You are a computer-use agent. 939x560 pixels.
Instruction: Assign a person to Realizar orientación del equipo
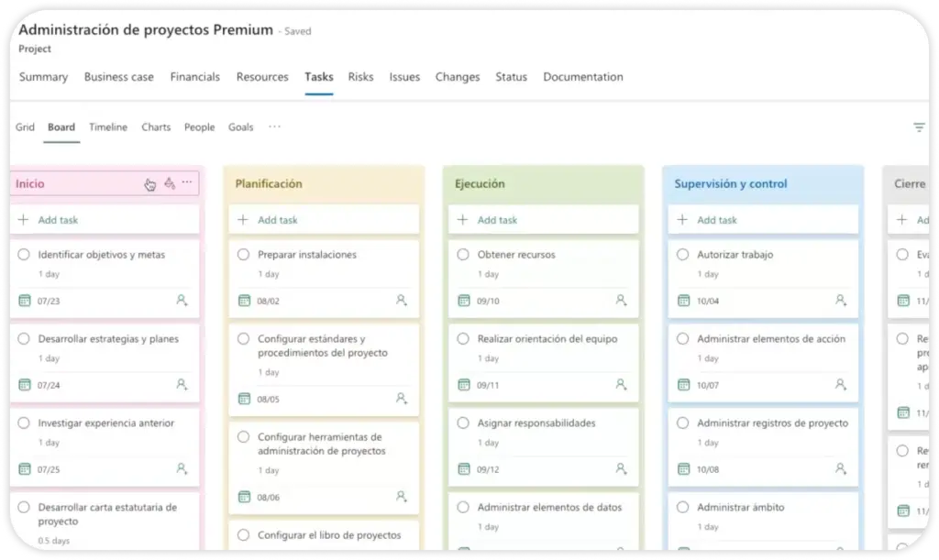(622, 385)
